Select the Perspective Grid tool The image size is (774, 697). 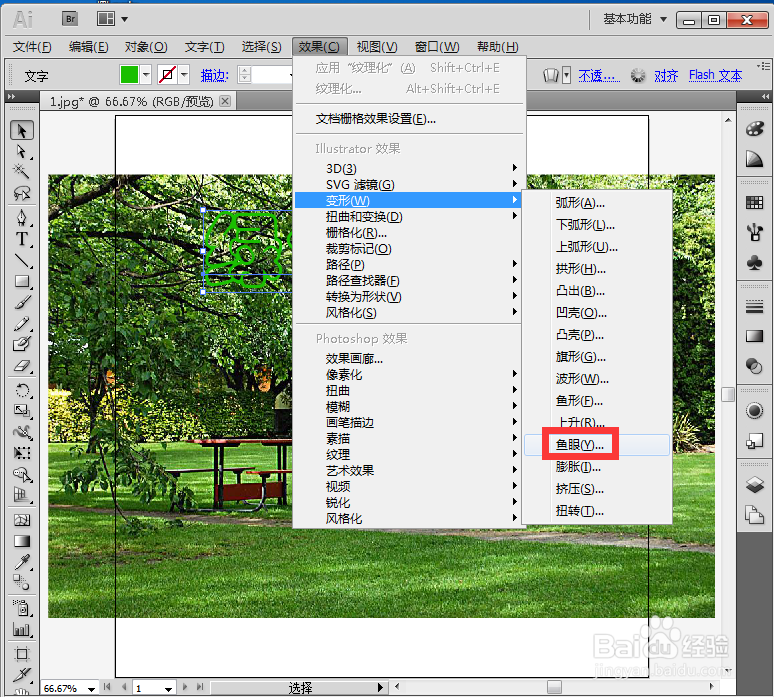tap(22, 495)
